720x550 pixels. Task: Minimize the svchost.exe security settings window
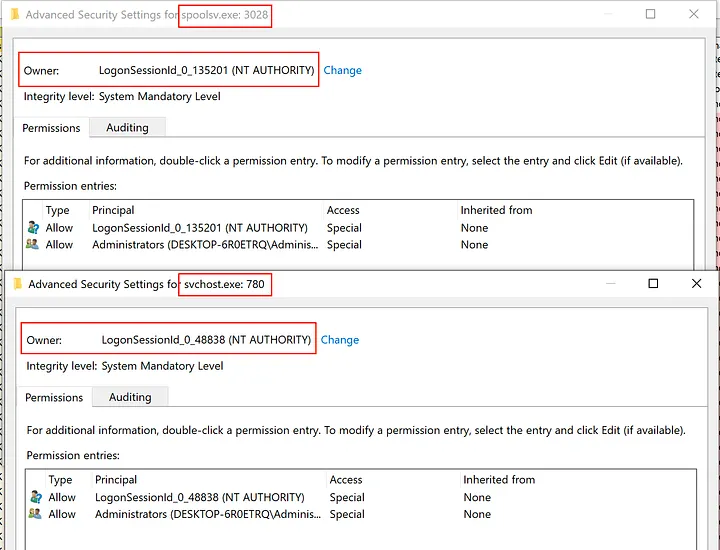(609, 284)
